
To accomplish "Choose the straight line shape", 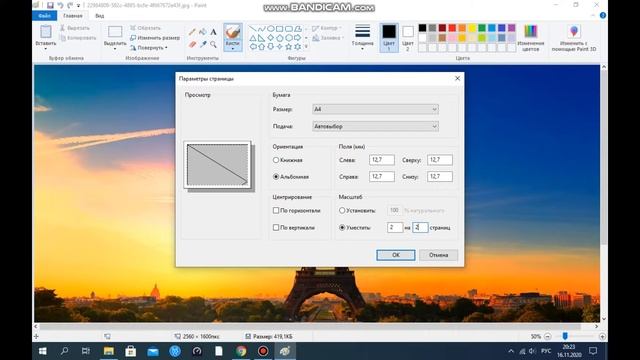I will tap(253, 29).
